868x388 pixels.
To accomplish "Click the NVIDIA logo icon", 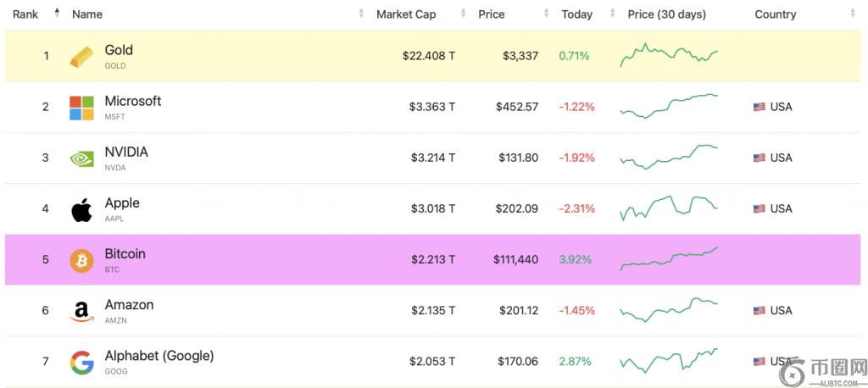I will click(81, 158).
